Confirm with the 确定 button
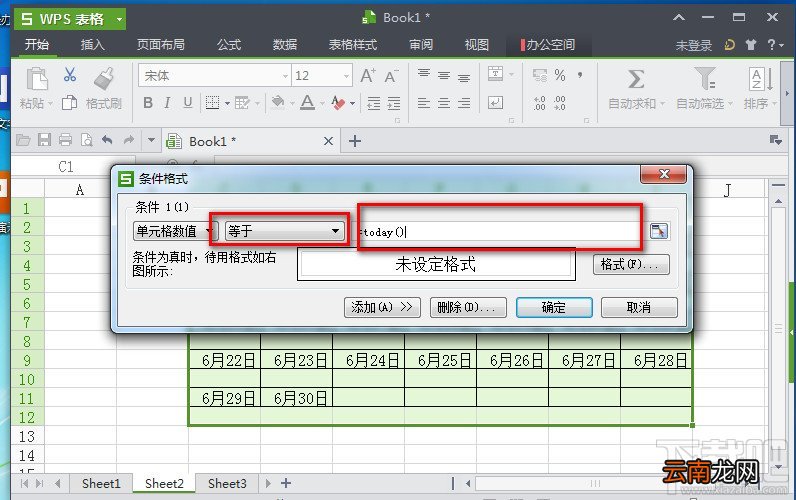This screenshot has width=796, height=500. (554, 307)
